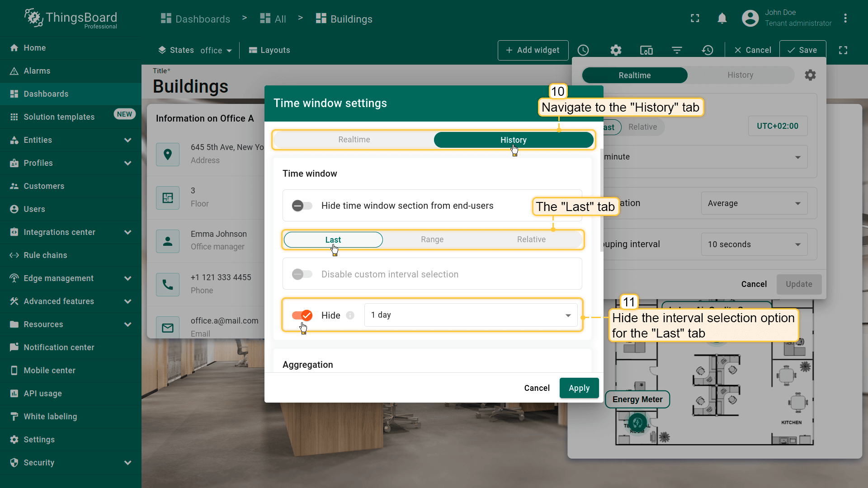The width and height of the screenshot is (868, 488).
Task: Open Rule chains in the sidebar
Action: [45, 255]
